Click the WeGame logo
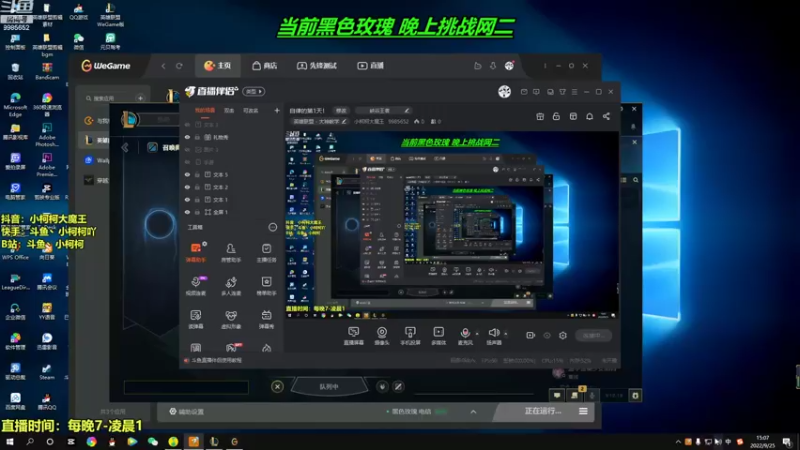Viewport: 800px width, 450px height. coord(106,66)
